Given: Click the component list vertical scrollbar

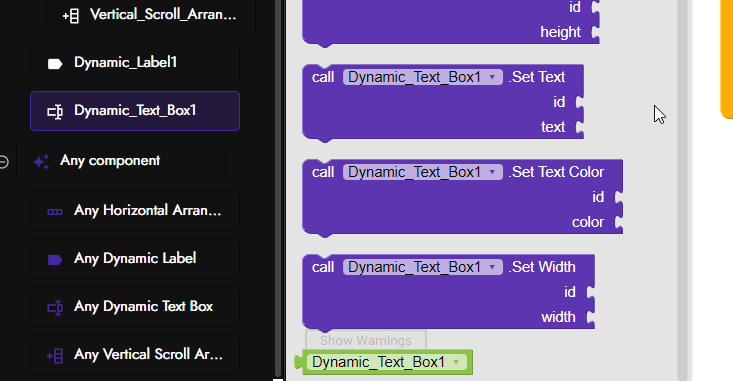Looking at the screenshot, I should tap(278, 187).
